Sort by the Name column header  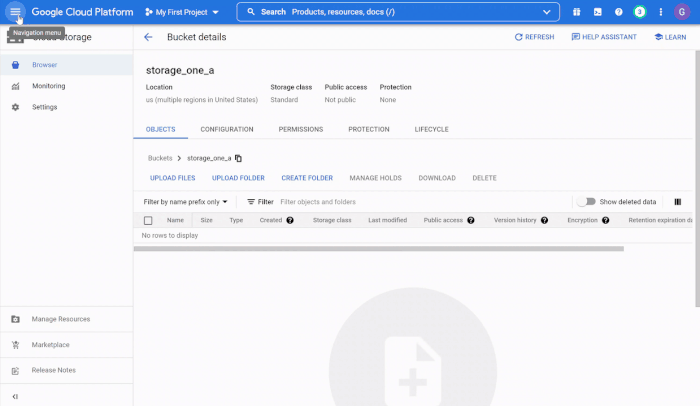[x=175, y=220]
